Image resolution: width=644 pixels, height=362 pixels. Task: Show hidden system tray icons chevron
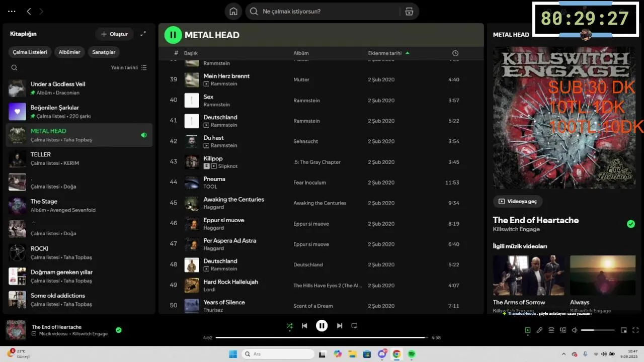(x=563, y=354)
